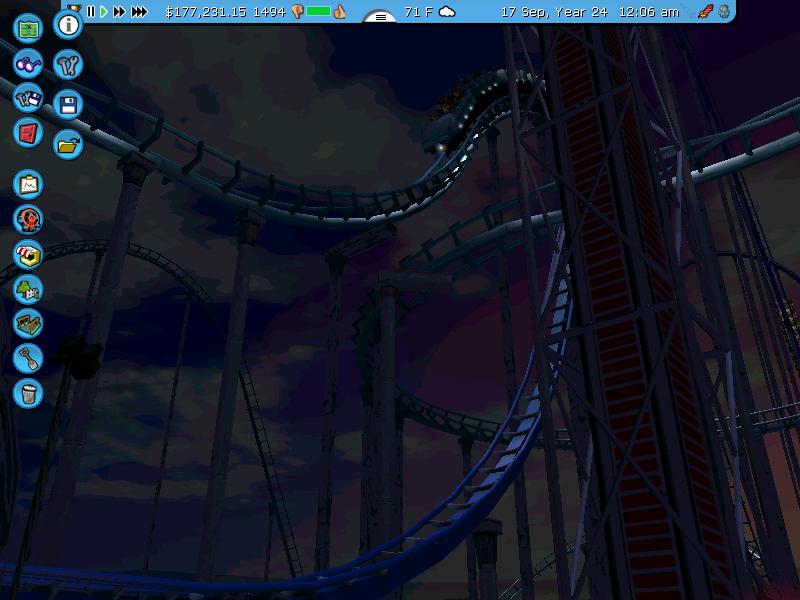Click the thumbs-up rating icon
Screen dimensions: 800x600
click(x=339, y=12)
